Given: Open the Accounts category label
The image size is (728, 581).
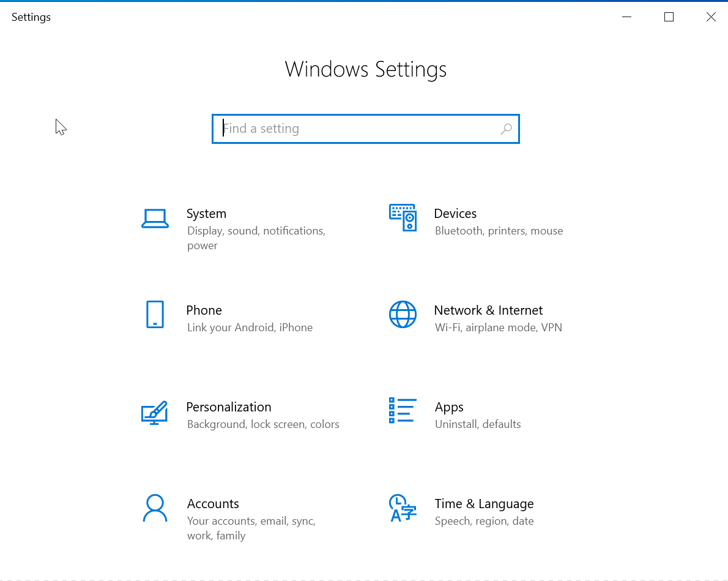Looking at the screenshot, I should pos(213,504).
